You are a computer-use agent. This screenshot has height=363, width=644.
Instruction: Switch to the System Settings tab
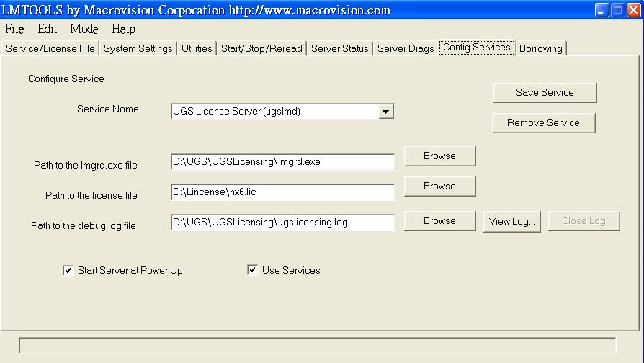[138, 48]
